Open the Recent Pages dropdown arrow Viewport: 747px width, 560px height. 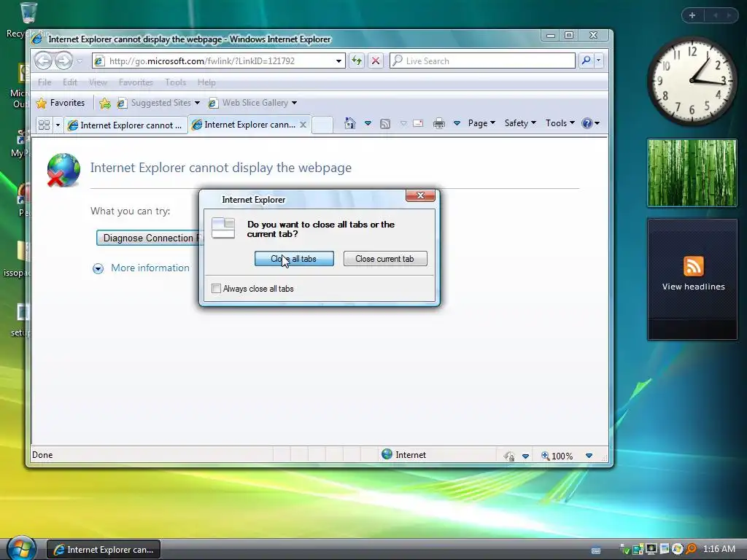79,61
